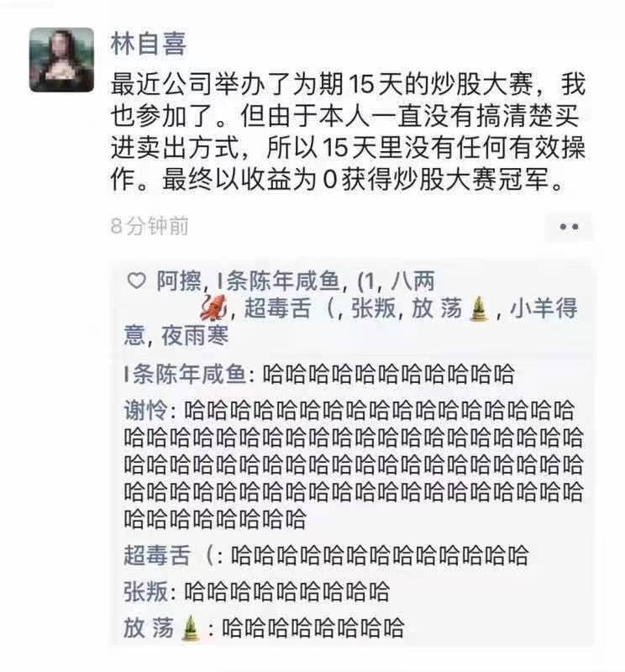Tap the tree emoji after 放荡 in likes

(x=480, y=309)
